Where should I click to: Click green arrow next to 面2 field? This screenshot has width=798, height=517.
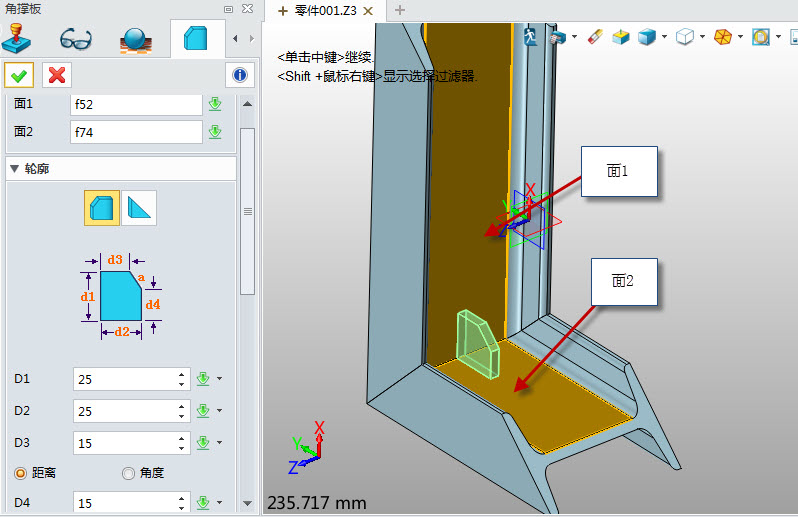coord(215,132)
